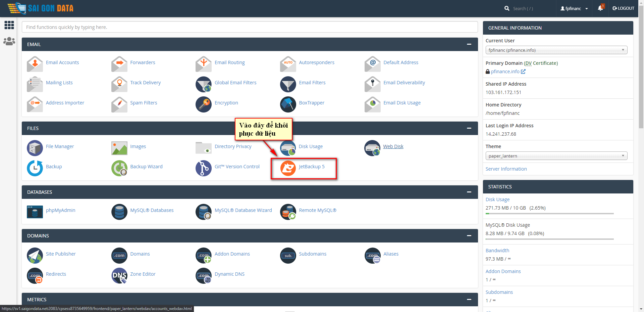
Task: Collapse the METRICS section
Action: (469, 300)
